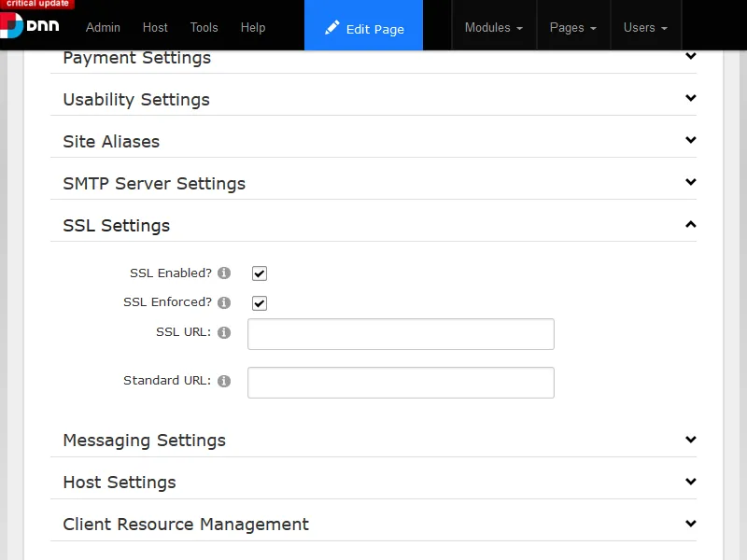Open the Modules dropdown menu
Viewport: 747px width, 560px height.
pyautogui.click(x=493, y=27)
